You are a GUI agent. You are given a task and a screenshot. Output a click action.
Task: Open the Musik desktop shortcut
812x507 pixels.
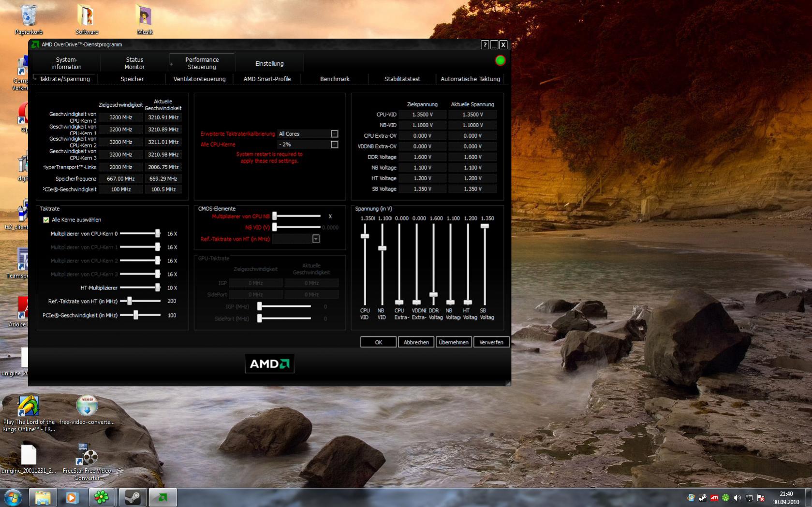pos(145,19)
